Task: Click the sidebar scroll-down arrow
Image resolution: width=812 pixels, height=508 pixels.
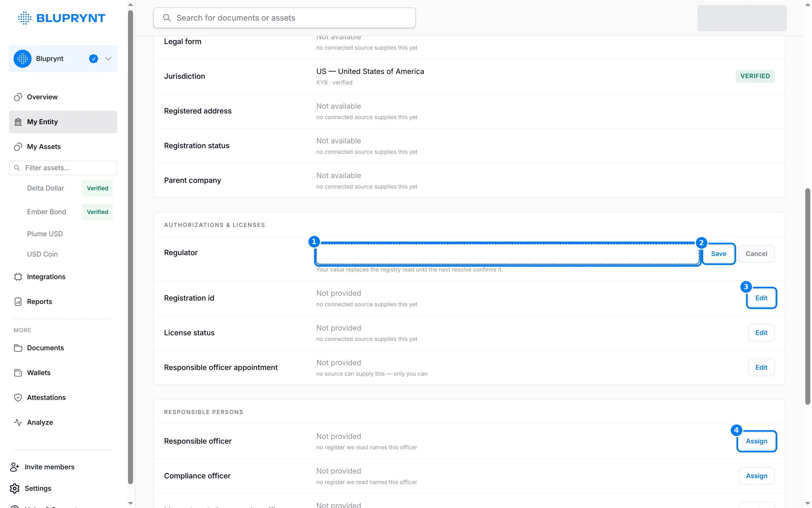Action: 131,503
